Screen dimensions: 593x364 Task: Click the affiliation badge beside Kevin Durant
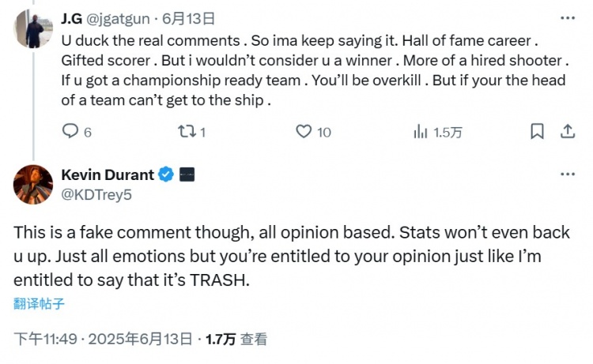pyautogui.click(x=187, y=174)
